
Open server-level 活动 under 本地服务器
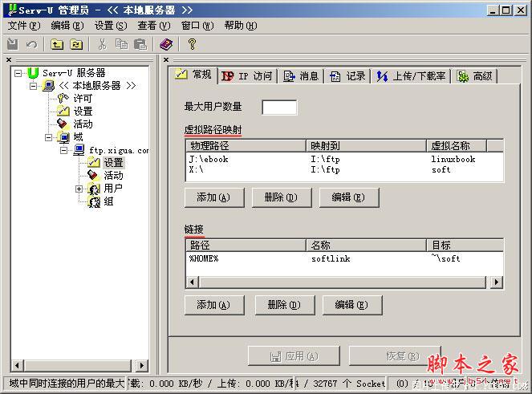[83, 124]
